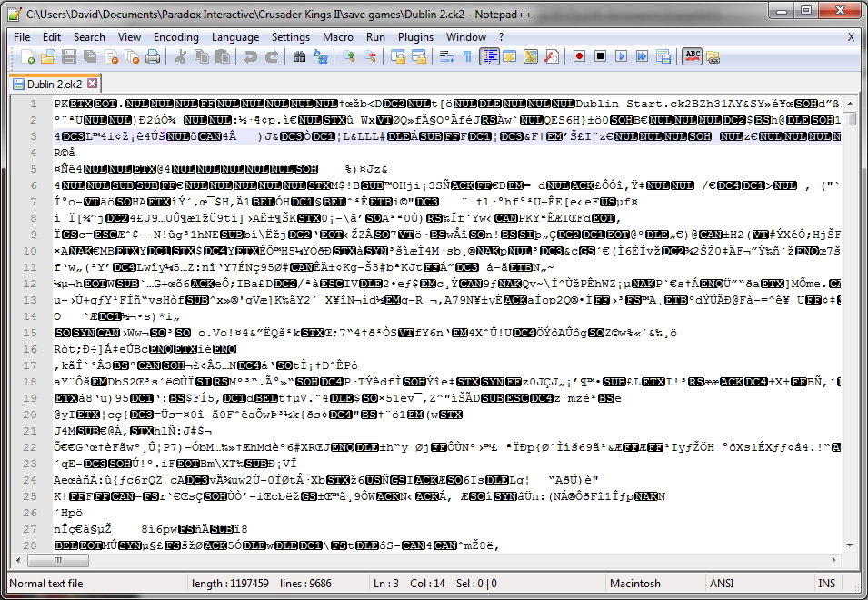The width and height of the screenshot is (868, 600).
Task: Click the New file toolbar icon
Action: 28,57
